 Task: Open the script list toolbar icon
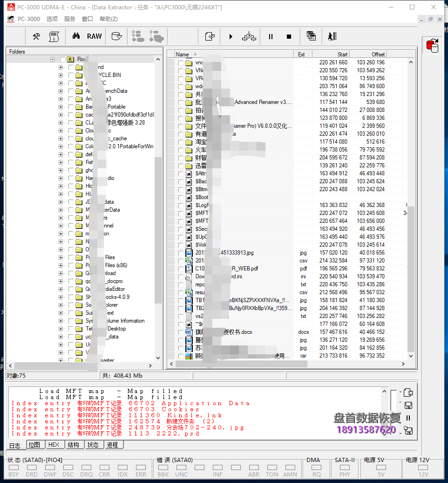coord(54,37)
